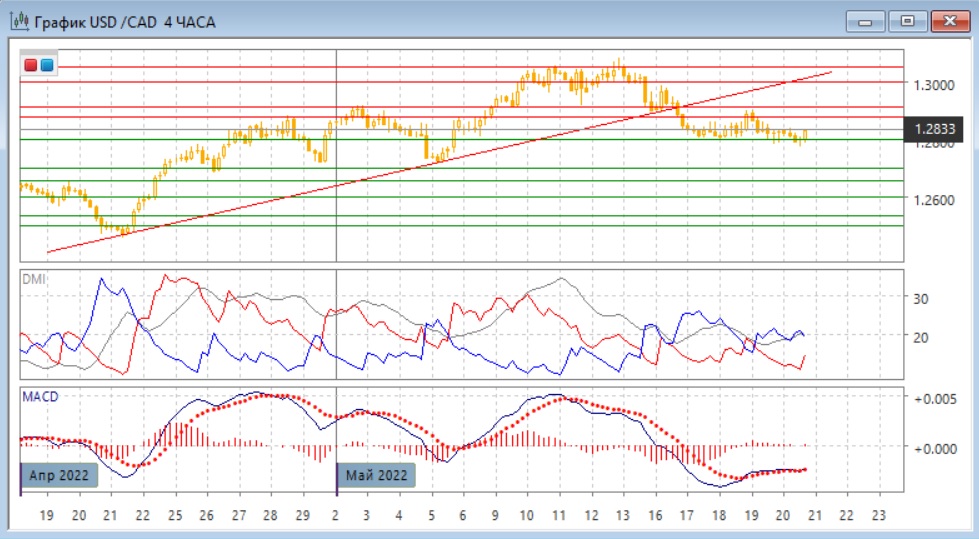Screen dimensions: 979x539
Task: Click the blue square icon on chart
Action: [47, 66]
